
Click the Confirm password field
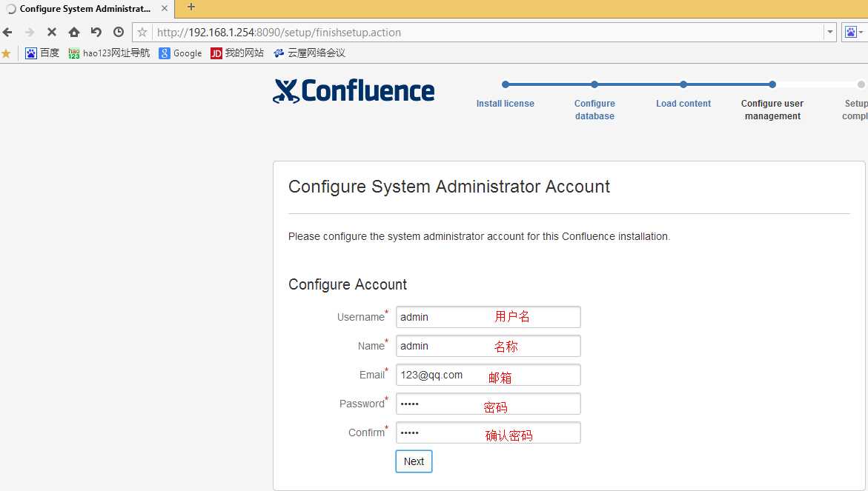click(x=488, y=432)
